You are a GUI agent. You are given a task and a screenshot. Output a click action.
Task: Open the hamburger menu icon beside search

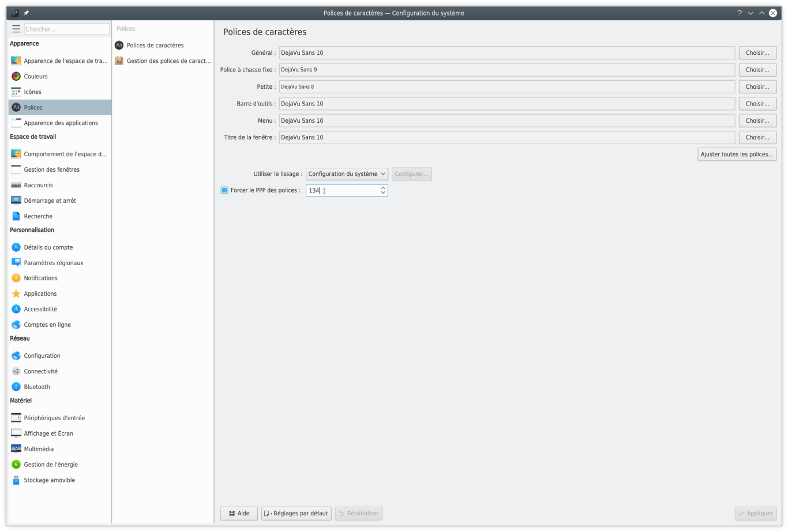[16, 29]
